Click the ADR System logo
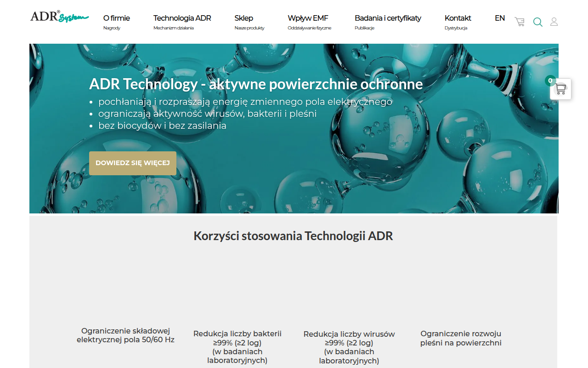 60,17
